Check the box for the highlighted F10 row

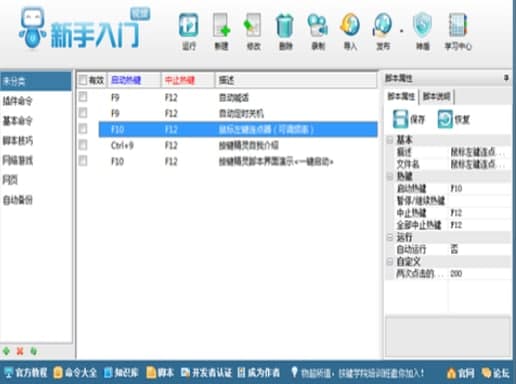83,129
